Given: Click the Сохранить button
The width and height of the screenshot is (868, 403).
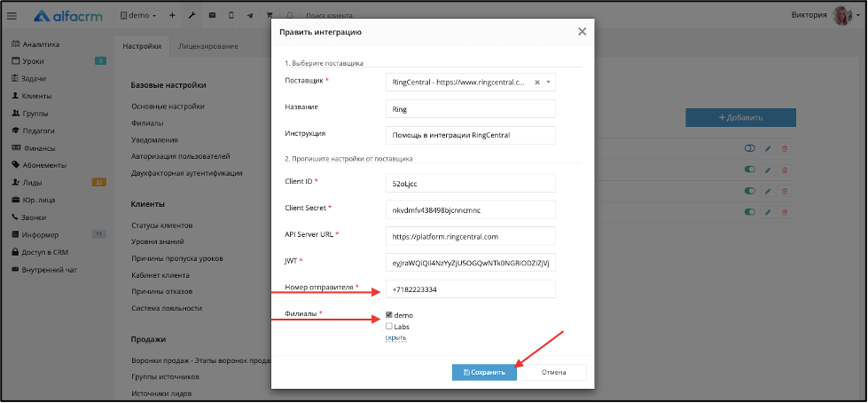Looking at the screenshot, I should (484, 373).
